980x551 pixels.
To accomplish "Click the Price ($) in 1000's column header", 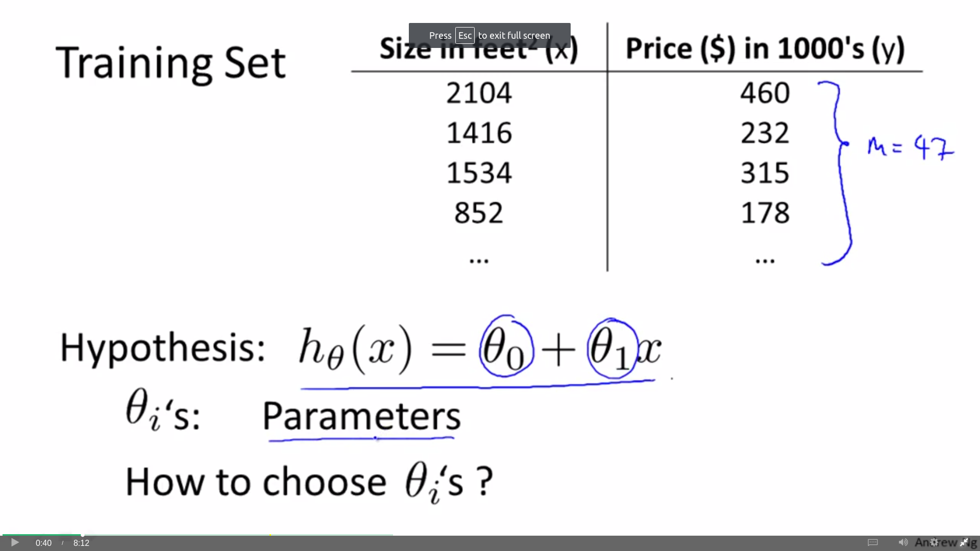I will [x=765, y=49].
